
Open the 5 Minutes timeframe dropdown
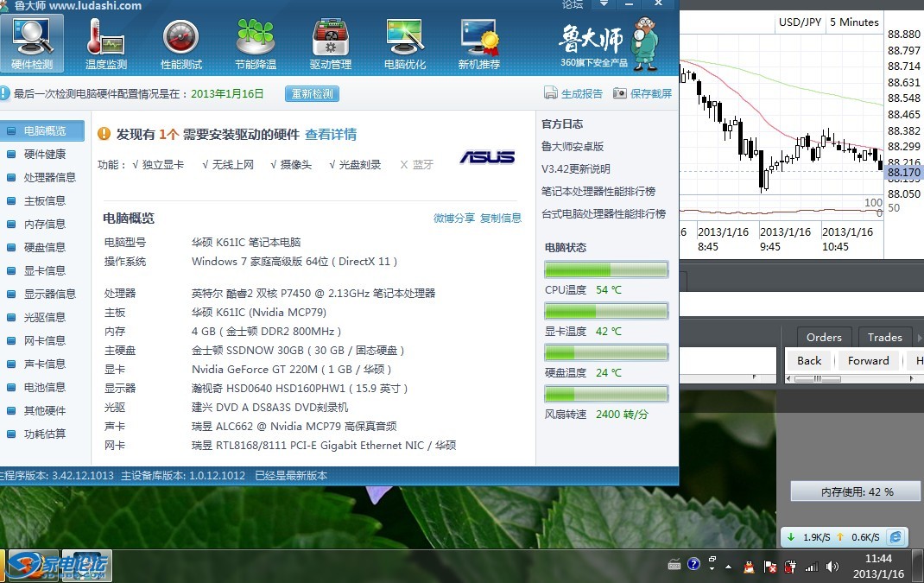[854, 22]
